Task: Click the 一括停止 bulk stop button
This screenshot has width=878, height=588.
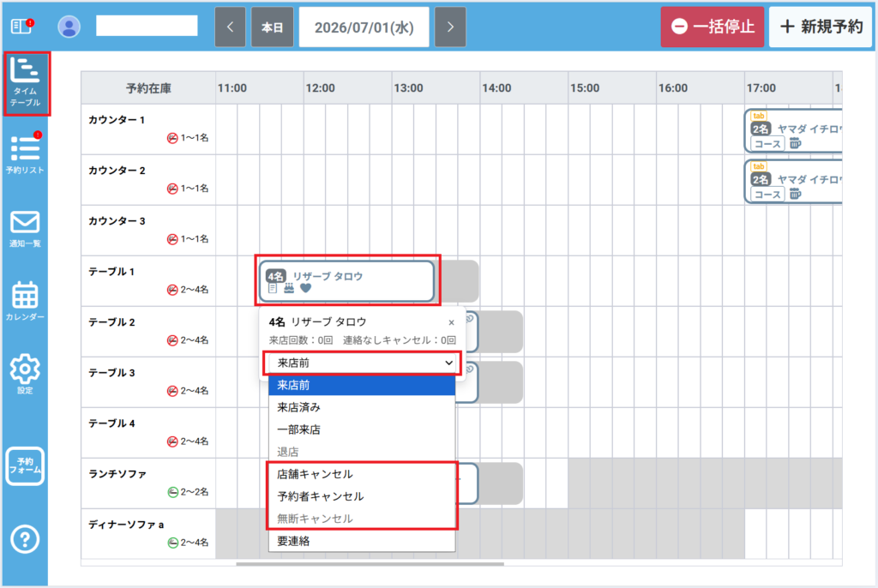Action: click(x=713, y=27)
